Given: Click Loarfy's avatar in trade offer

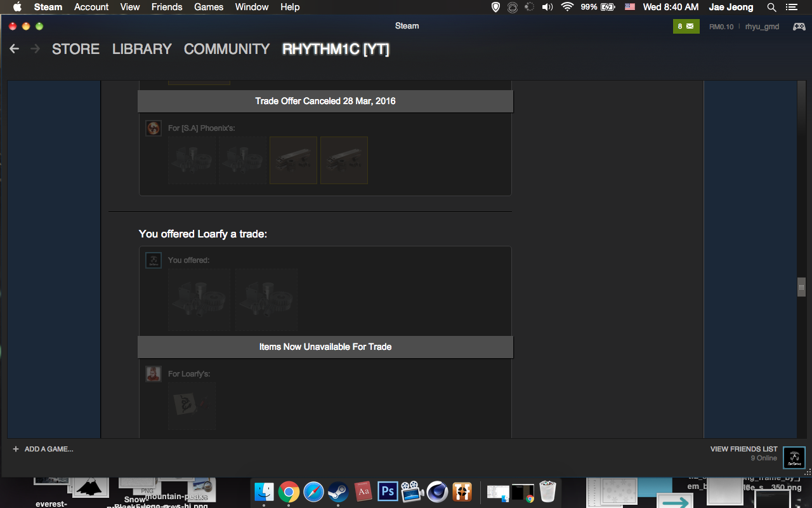Looking at the screenshot, I should (153, 373).
